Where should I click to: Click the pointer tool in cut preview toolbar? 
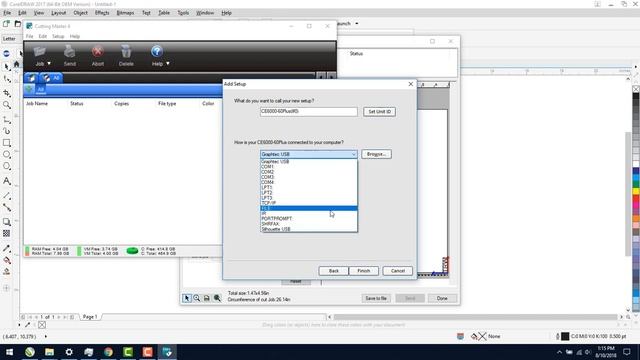[x=187, y=298]
